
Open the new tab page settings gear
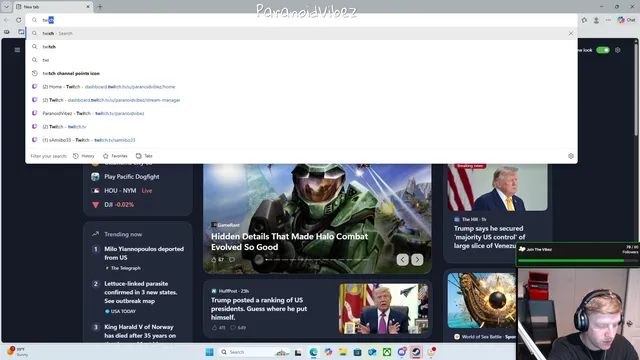pyautogui.click(x=618, y=50)
